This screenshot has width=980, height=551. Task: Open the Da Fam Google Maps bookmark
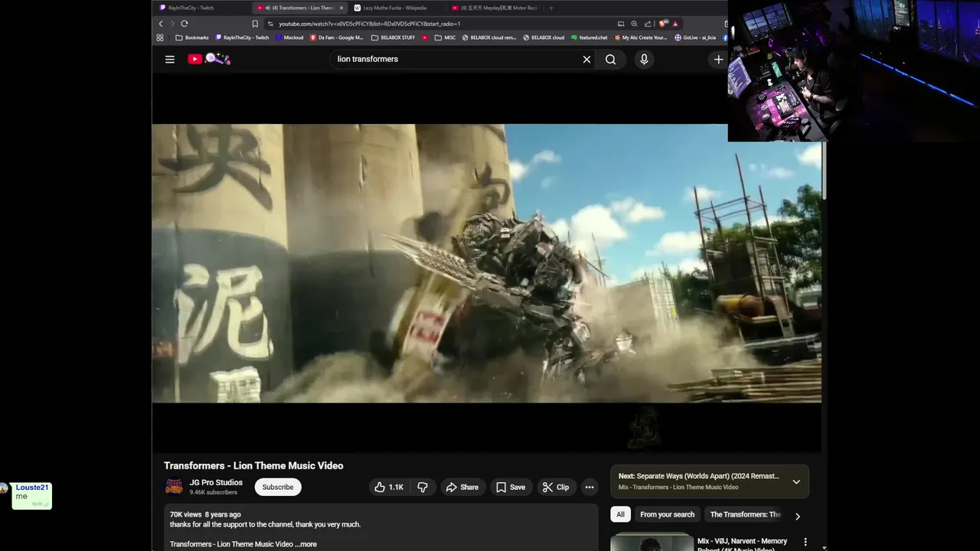pos(337,37)
